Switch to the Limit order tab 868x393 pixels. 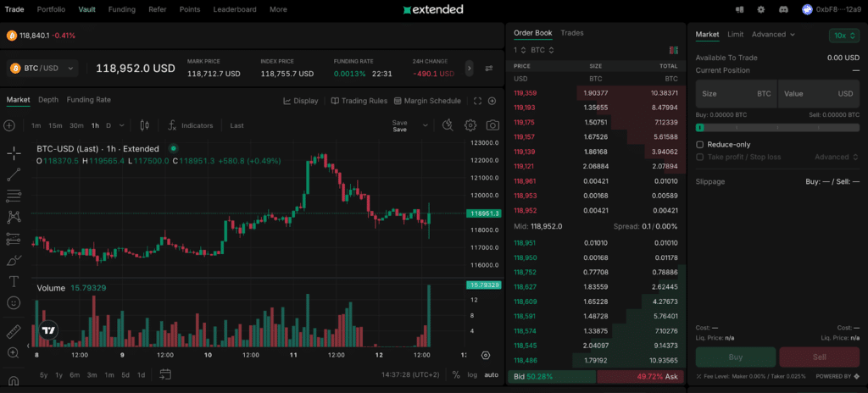735,35
